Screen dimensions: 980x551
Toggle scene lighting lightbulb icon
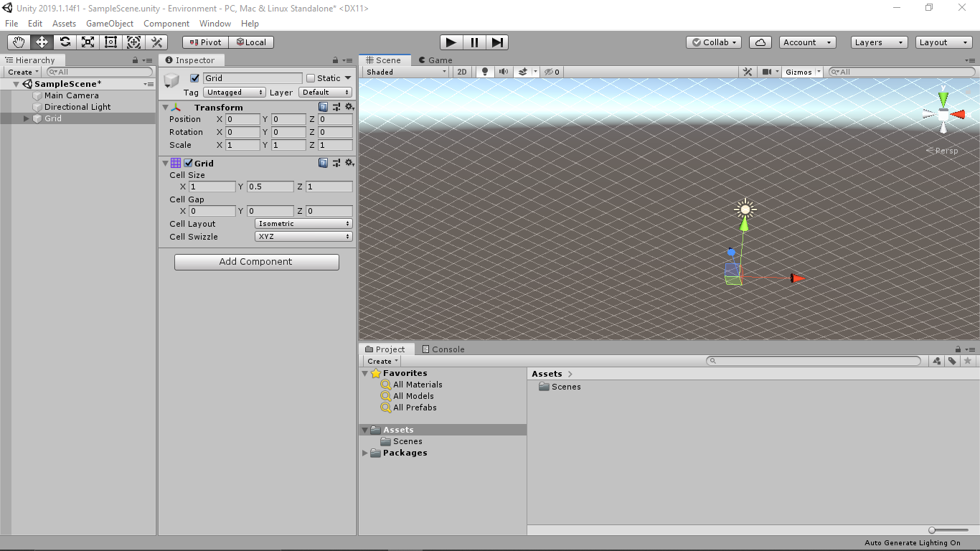[x=485, y=72]
